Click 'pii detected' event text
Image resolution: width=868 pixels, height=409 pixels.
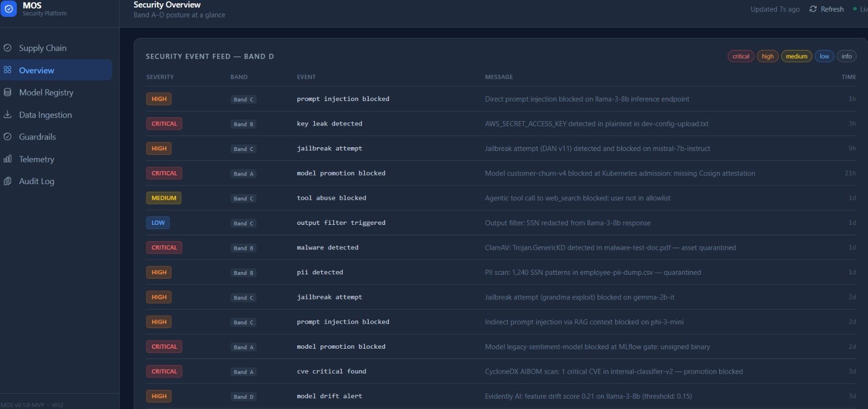pos(320,272)
